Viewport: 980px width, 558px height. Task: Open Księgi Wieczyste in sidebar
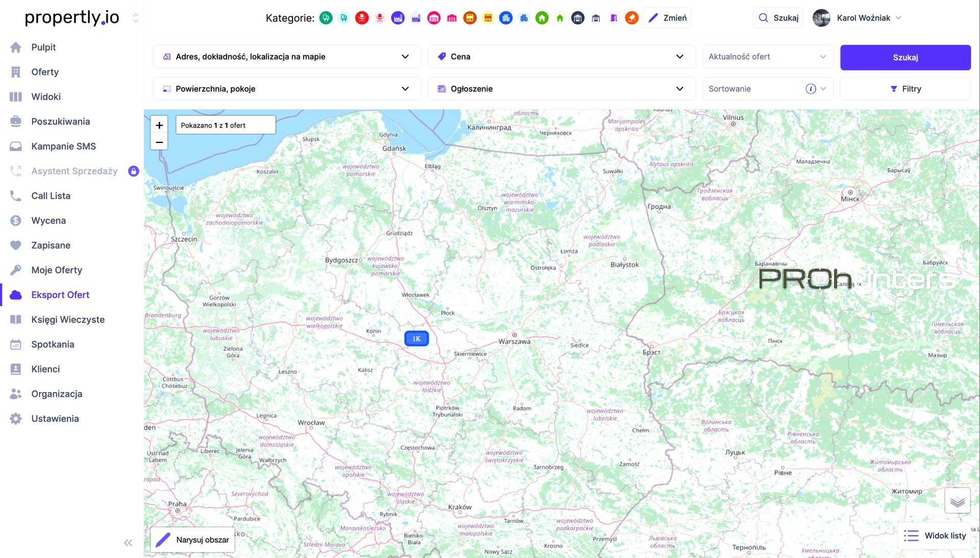pyautogui.click(x=68, y=320)
